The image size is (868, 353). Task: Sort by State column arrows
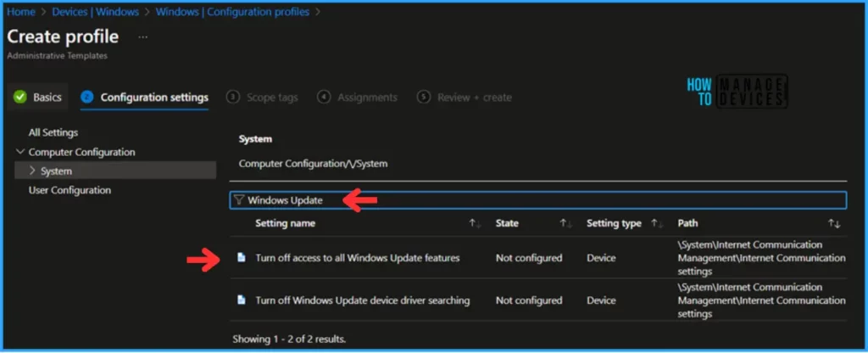(565, 223)
